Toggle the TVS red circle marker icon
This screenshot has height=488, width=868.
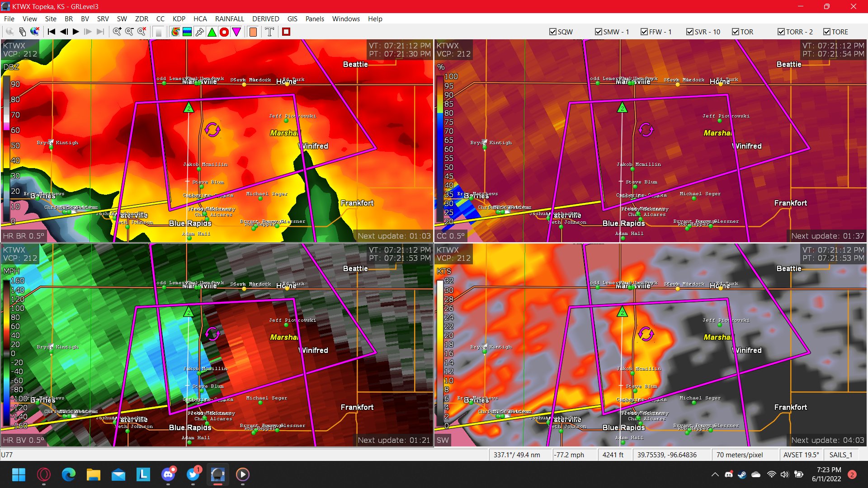point(224,32)
